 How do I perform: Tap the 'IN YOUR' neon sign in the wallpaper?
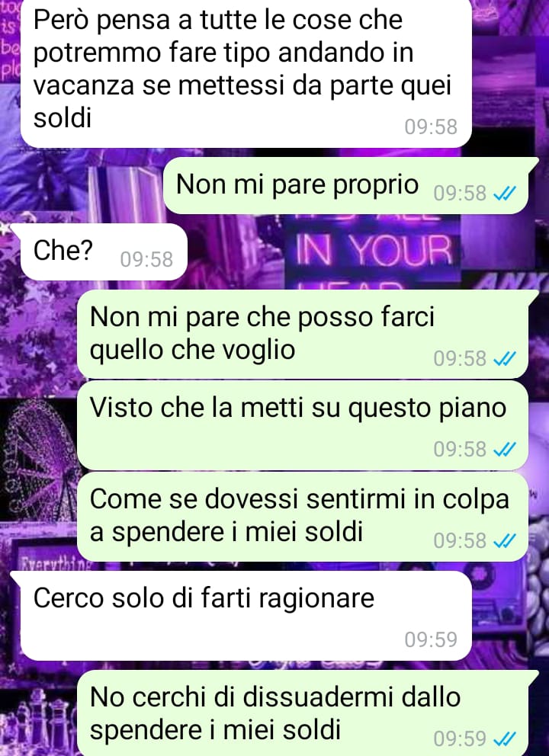click(374, 250)
